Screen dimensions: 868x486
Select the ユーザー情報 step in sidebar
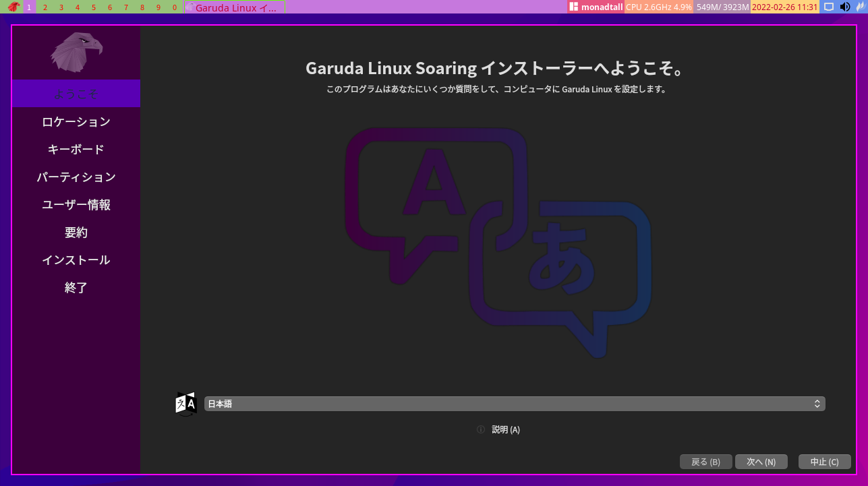coord(76,204)
